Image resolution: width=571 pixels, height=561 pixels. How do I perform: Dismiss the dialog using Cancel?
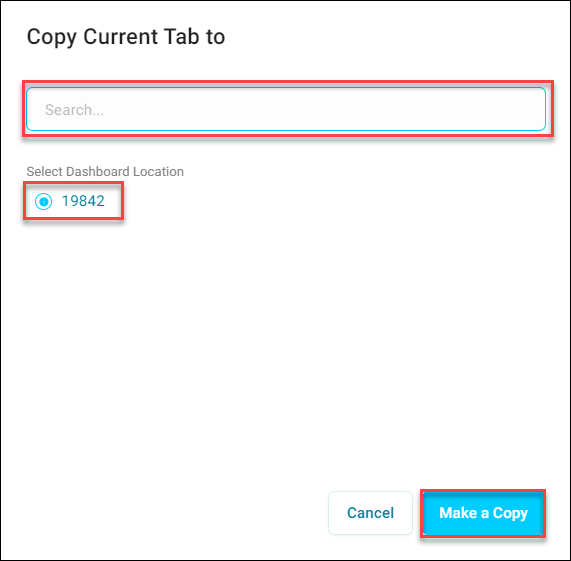point(370,513)
